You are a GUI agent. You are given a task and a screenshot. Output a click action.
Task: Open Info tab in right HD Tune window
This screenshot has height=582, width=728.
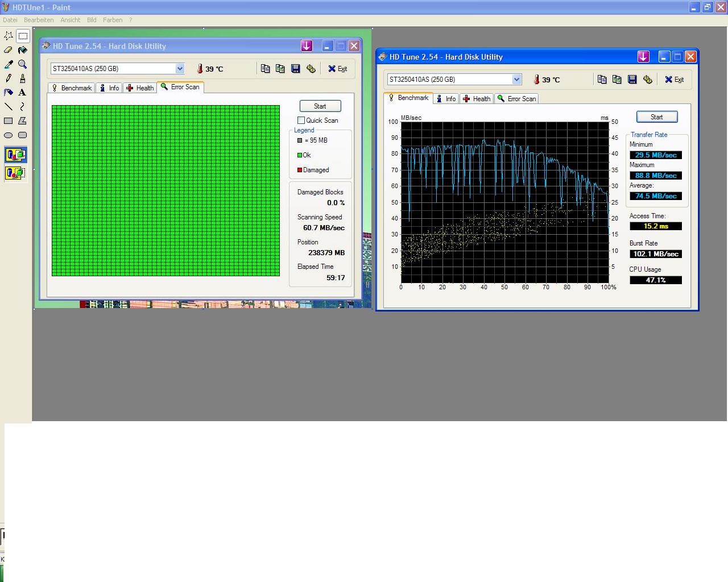[x=446, y=99]
